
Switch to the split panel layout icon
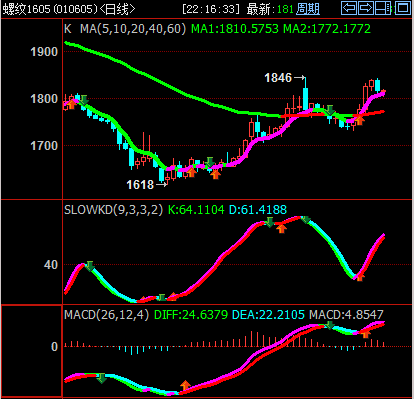pyautogui.click(x=383, y=8)
